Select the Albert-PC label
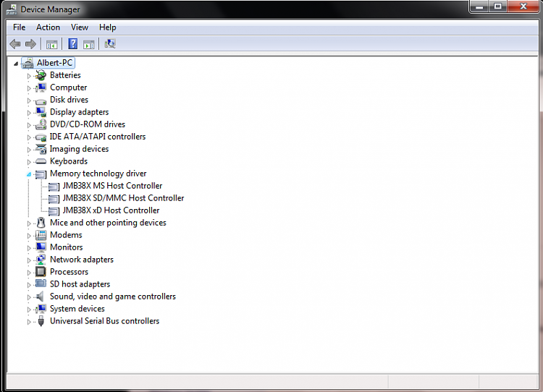Viewport: 543px width, 392px height. coord(55,63)
